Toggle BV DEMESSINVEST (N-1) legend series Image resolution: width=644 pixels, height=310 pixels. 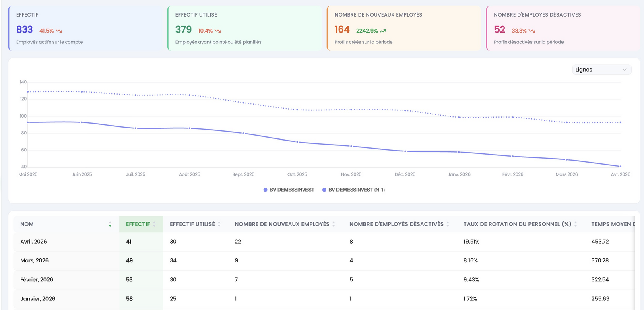tap(353, 190)
